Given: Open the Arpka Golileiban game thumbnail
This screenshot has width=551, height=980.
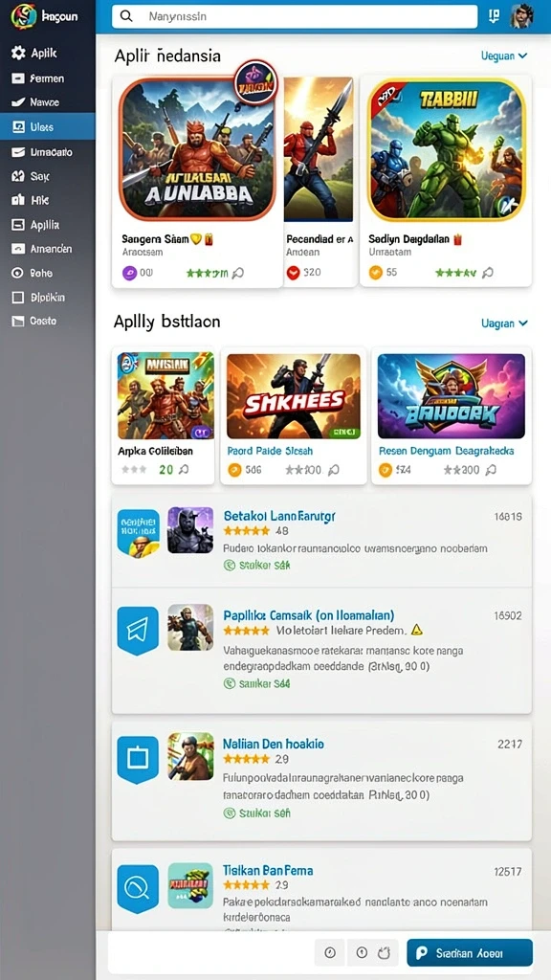Looking at the screenshot, I should click(x=165, y=395).
